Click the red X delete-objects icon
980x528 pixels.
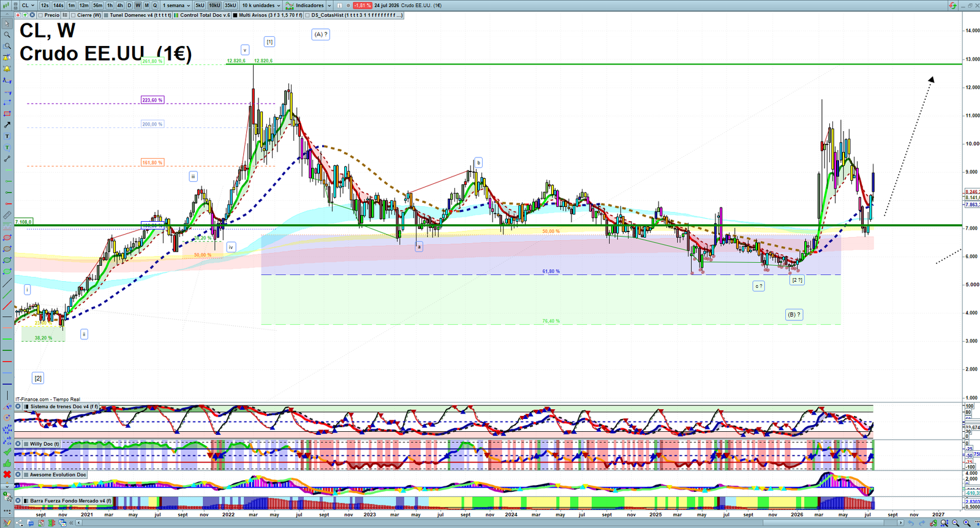[x=7, y=475]
